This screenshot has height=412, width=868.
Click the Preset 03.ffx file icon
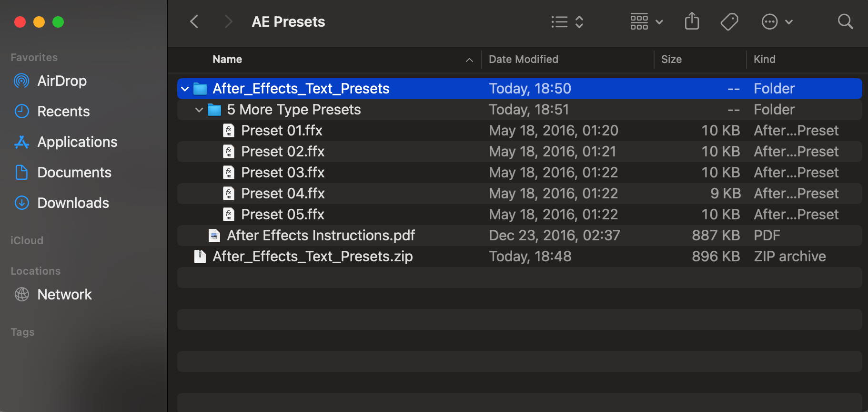click(x=229, y=173)
